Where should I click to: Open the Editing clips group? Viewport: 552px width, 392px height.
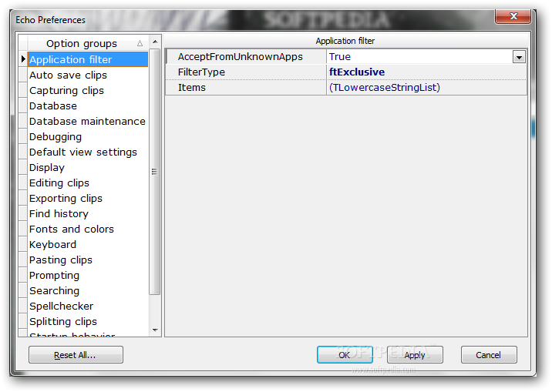tap(88, 183)
